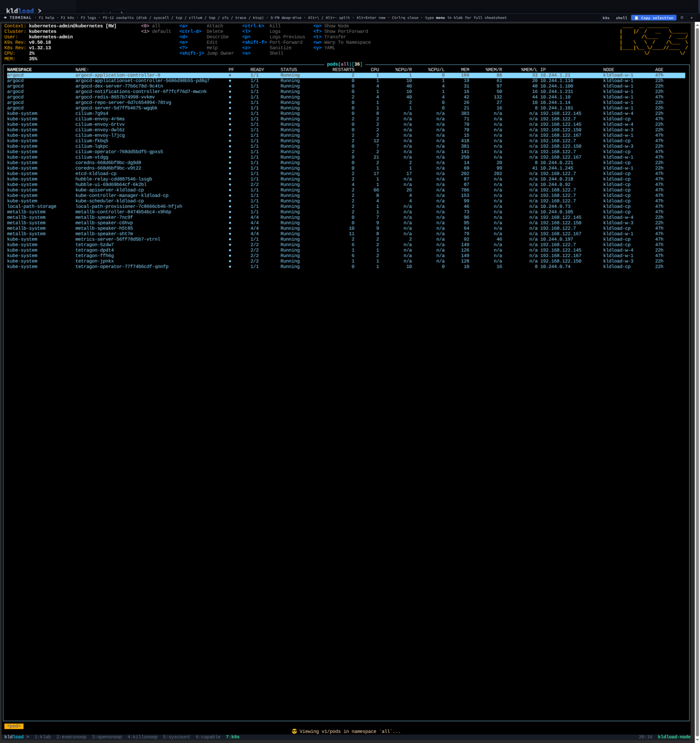Screen dimensions: 700x743
Task: Click the <0> all namespace shortcut
Action: [x=150, y=26]
